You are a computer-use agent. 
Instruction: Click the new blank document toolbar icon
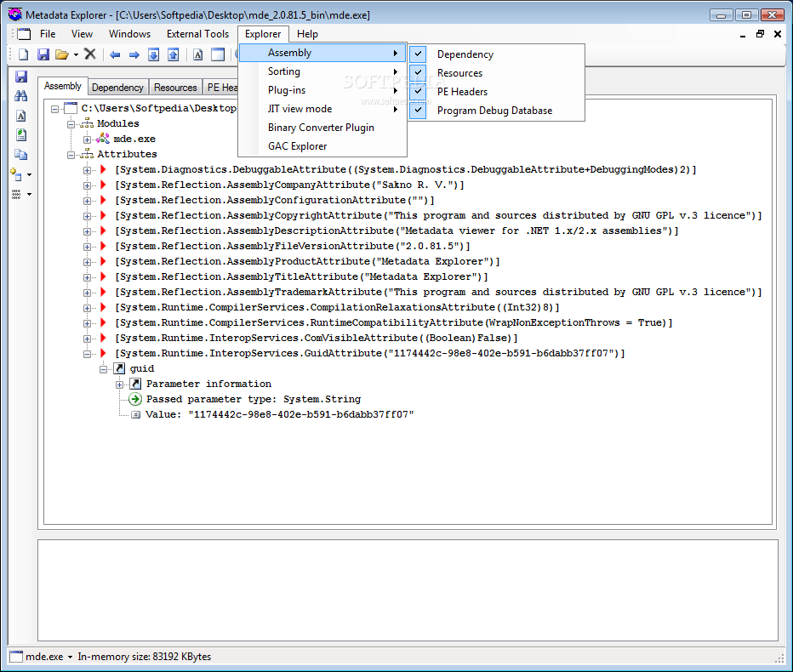click(x=23, y=54)
